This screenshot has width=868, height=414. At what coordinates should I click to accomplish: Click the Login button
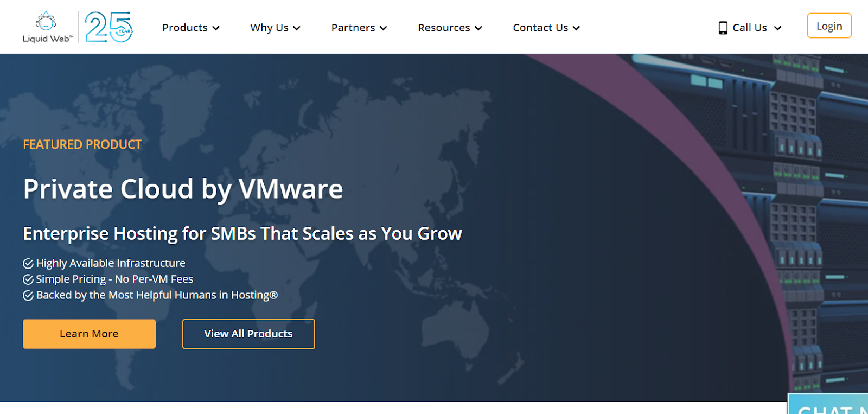829,26
